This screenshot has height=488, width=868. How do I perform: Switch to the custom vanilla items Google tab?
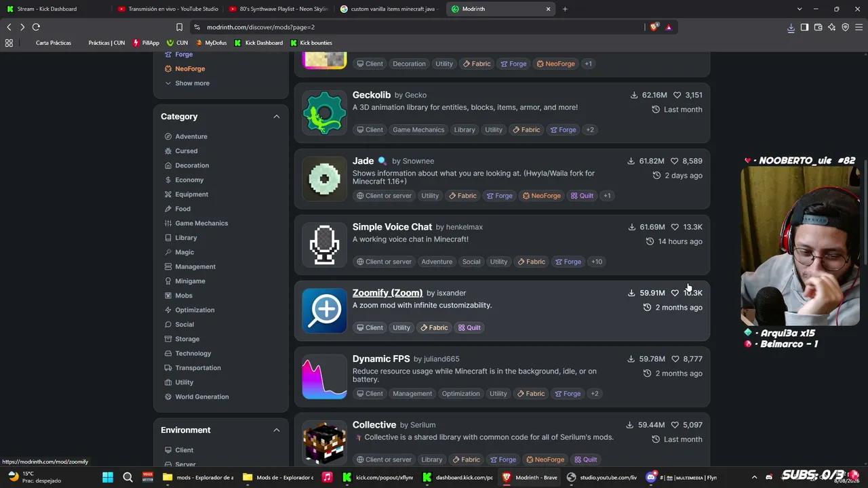coord(389,9)
